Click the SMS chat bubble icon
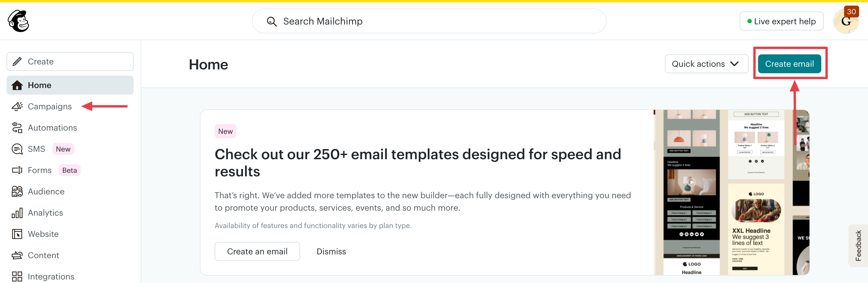The image size is (868, 283). point(17,149)
